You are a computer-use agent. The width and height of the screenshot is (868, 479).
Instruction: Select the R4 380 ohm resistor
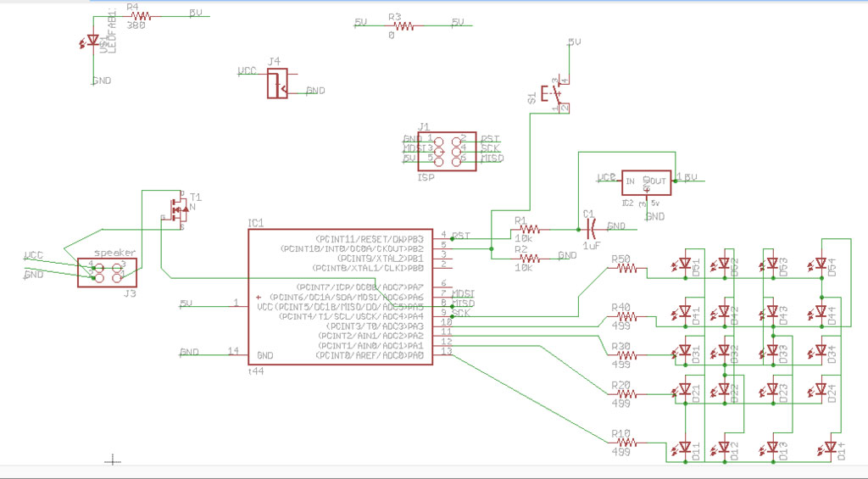pos(138,17)
